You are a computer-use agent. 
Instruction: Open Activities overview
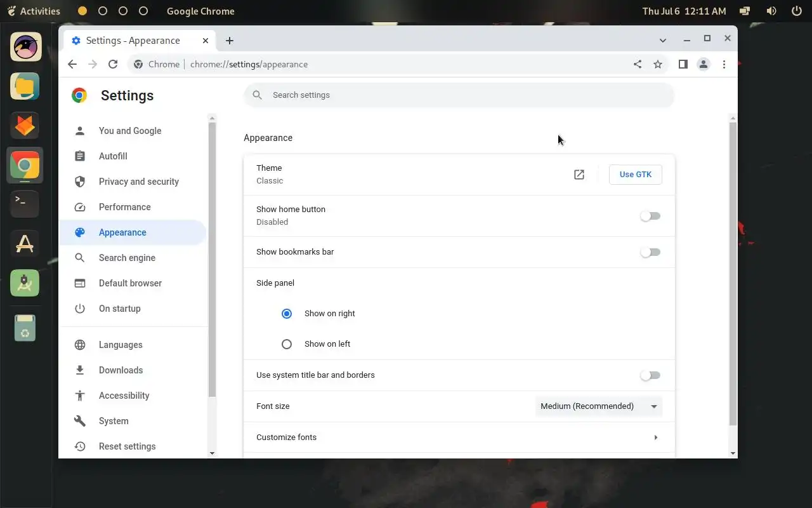34,11
